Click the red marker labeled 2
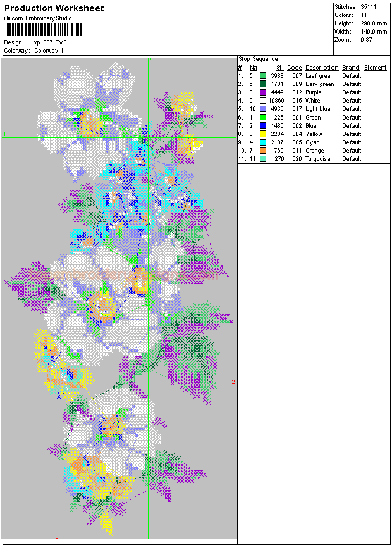Screen dimensions: 392x545 tap(233, 382)
